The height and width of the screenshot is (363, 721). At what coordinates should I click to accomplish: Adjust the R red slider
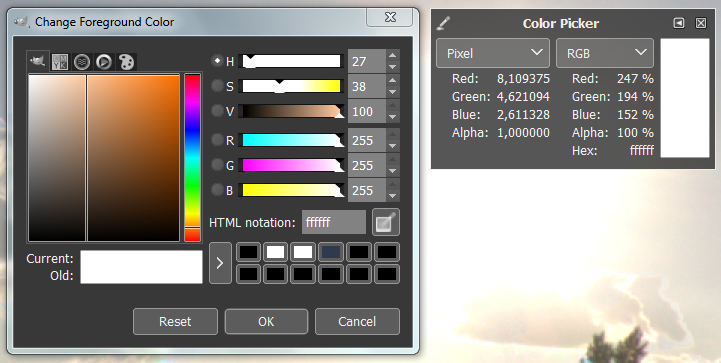(x=292, y=140)
